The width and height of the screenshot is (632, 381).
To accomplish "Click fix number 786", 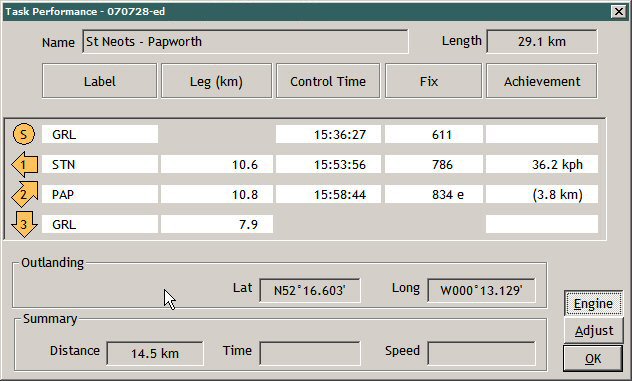I will (x=434, y=164).
